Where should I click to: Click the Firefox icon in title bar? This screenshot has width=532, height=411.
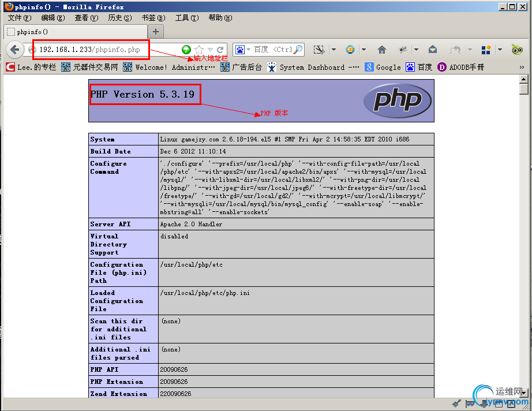[9, 6]
